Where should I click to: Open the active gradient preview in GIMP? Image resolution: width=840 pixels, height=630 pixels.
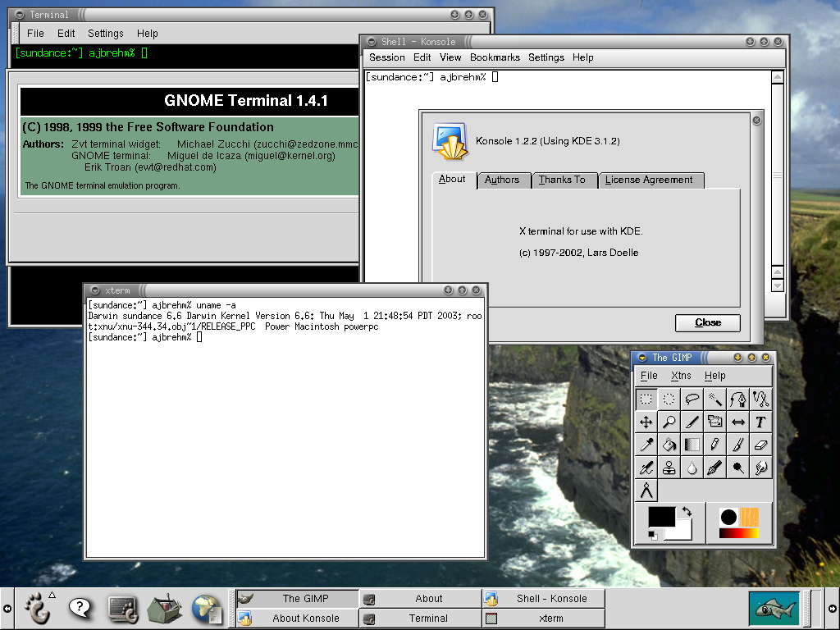point(739,533)
